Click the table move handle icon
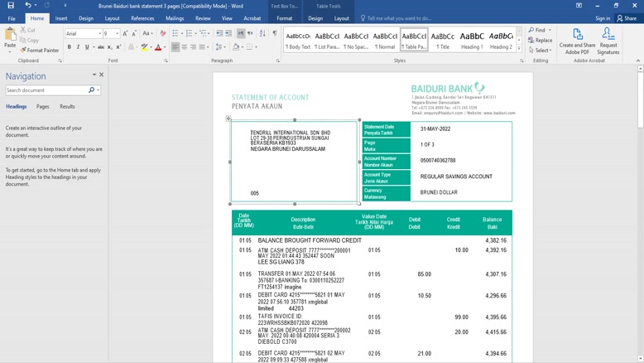Image resolution: width=644 pixels, height=363 pixels. point(228,119)
